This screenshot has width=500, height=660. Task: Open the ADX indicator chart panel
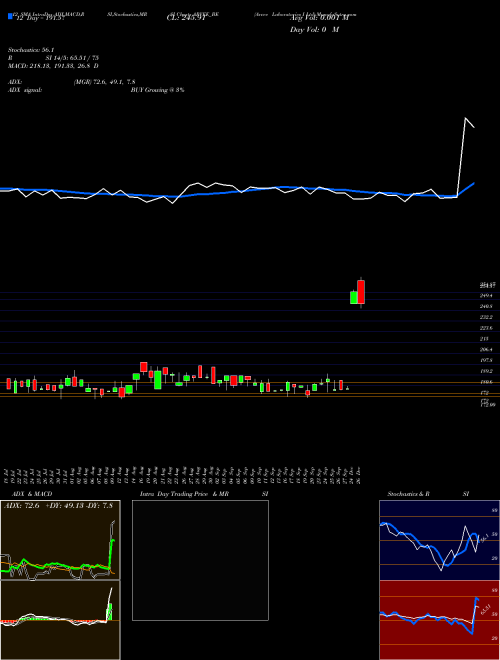click(60, 540)
